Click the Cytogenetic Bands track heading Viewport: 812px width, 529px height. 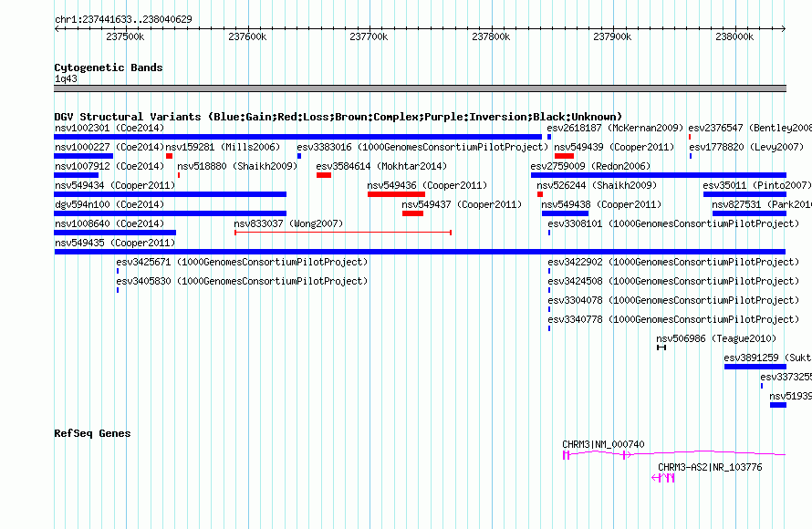click(x=109, y=67)
